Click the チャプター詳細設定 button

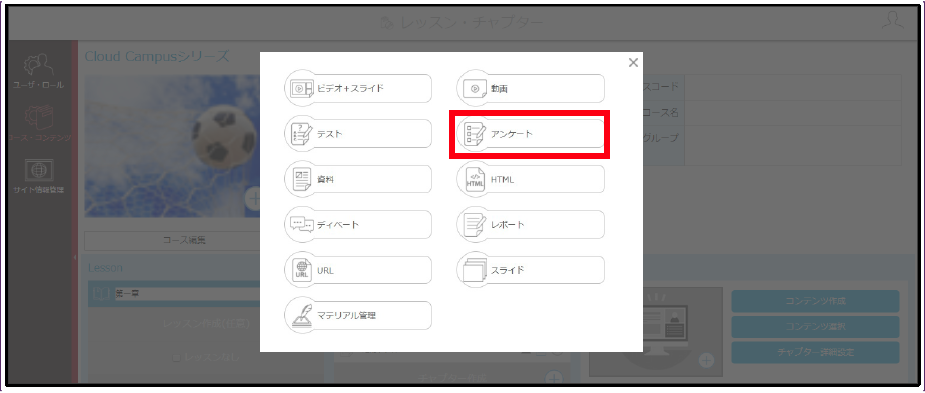pos(815,352)
